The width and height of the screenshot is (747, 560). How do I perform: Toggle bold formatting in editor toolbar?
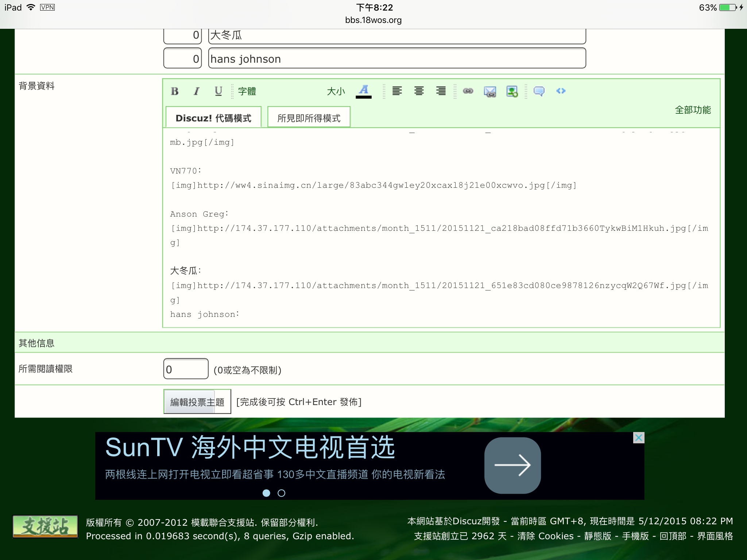(x=175, y=91)
